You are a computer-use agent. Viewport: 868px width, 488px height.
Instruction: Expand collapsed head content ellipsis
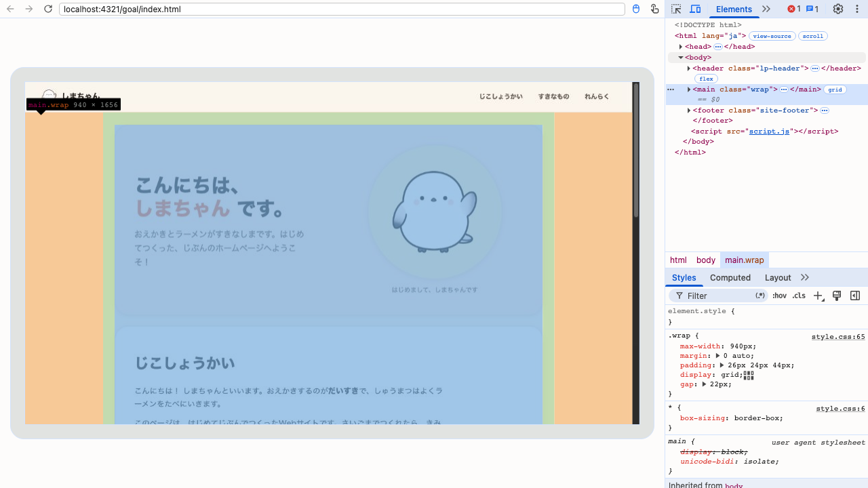pos(717,47)
